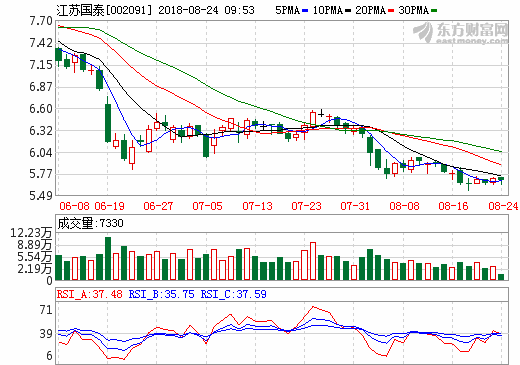Viewport: 520px width, 365px height.
Task: Click the 8.89万 volume axis label
Action: 35,245
